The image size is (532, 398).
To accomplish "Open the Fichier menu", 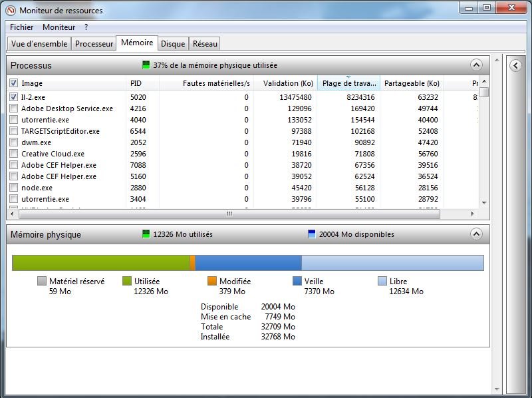I will (21, 27).
